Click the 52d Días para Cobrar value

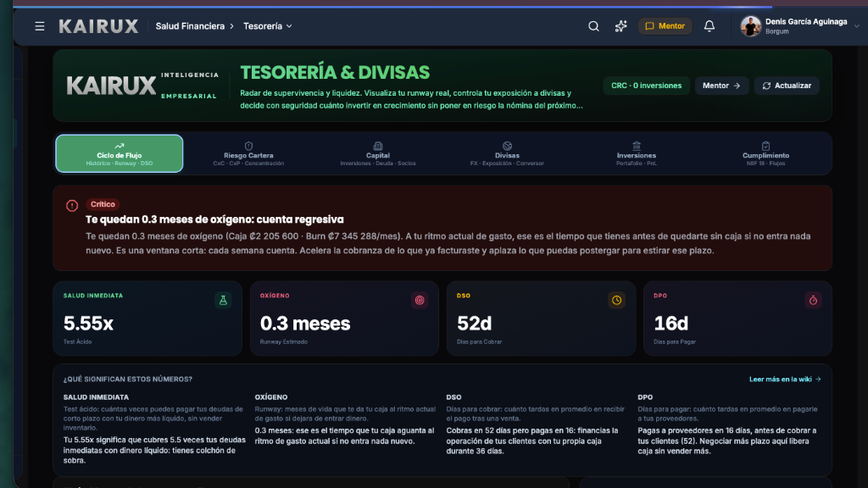point(474,323)
